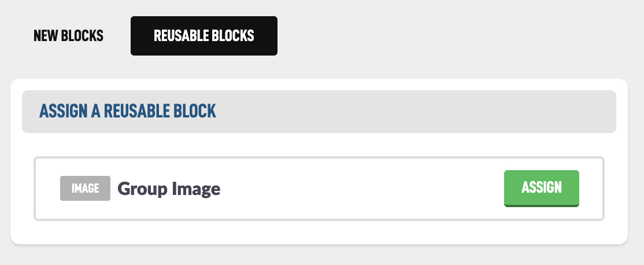Click the "Group Image" text
The image size is (644, 265).
tap(169, 189)
